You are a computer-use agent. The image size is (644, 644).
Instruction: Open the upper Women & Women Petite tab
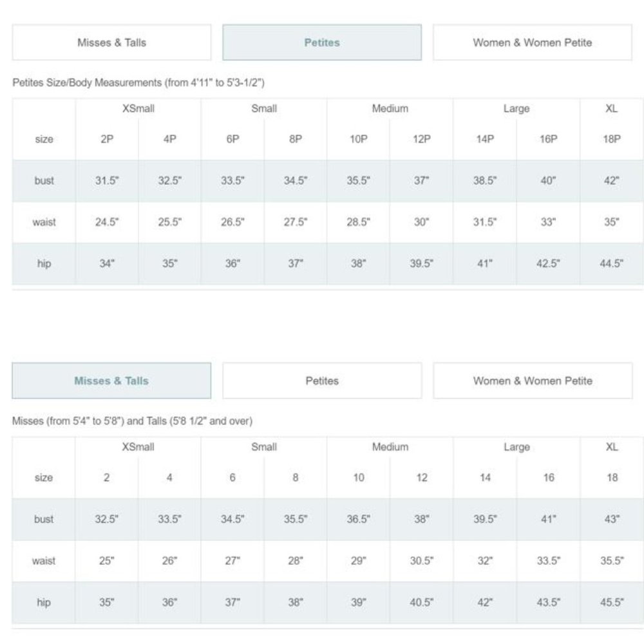coord(533,43)
